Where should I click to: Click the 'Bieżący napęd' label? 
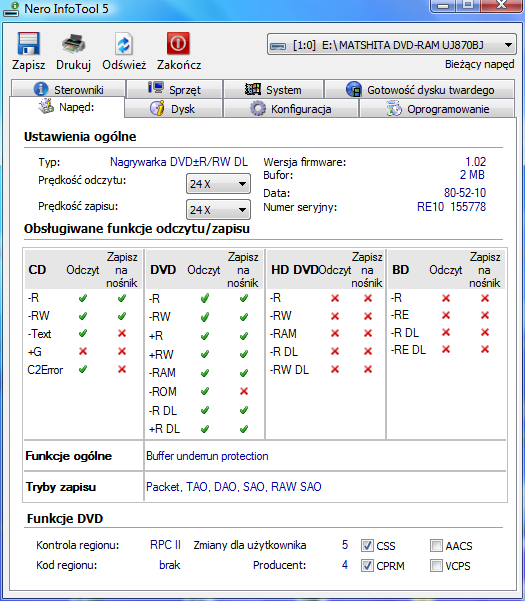tap(479, 64)
